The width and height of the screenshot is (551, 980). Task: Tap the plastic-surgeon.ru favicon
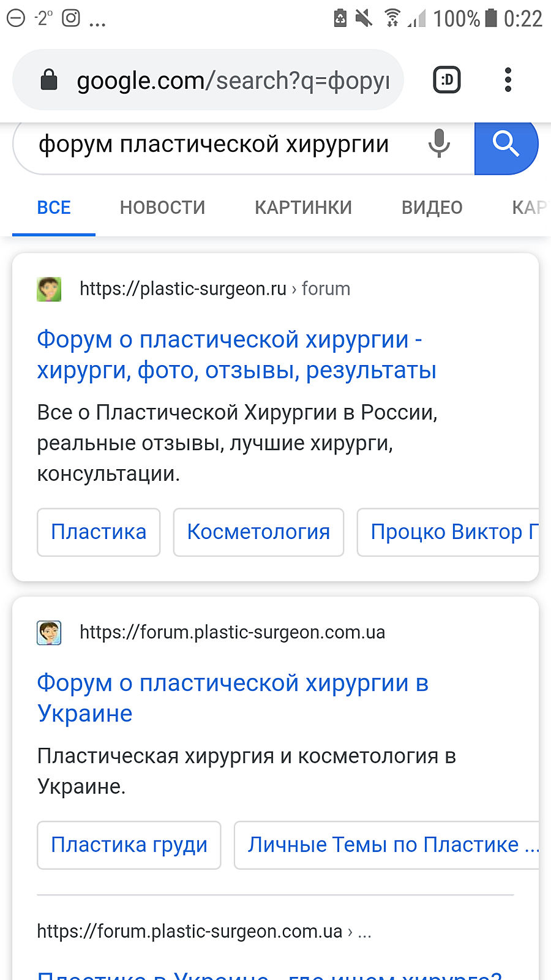49,289
